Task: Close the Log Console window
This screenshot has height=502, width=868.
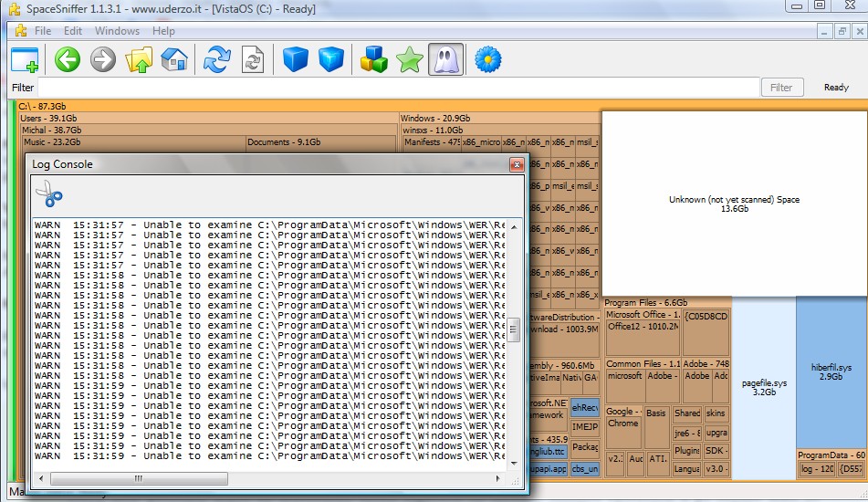Action: click(517, 164)
